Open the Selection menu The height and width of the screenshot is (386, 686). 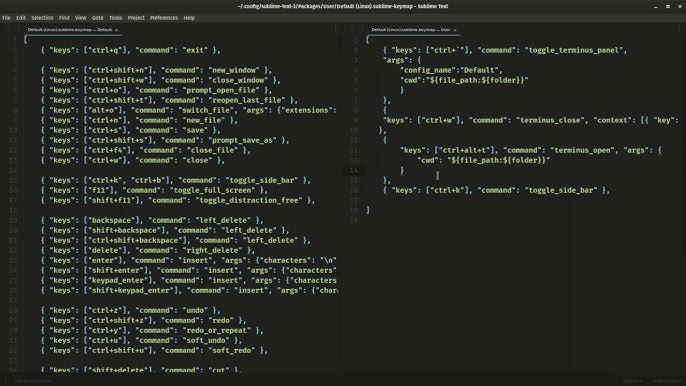pos(42,18)
